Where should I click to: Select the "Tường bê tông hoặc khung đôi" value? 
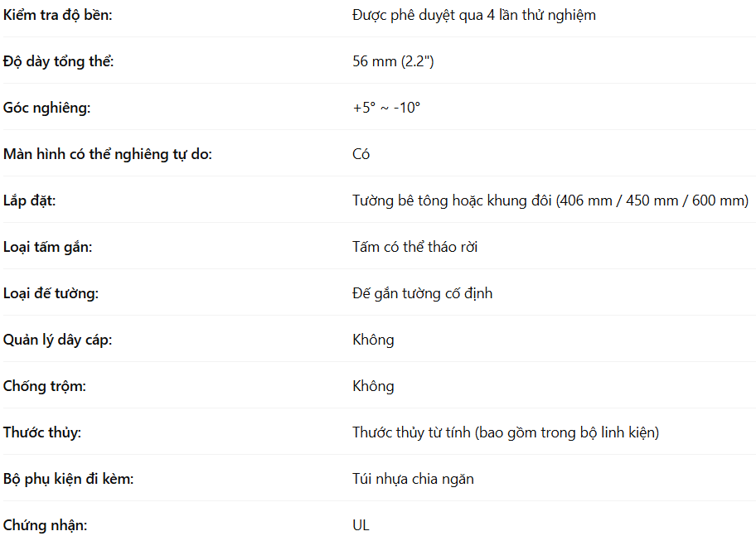pyautogui.click(x=452, y=200)
